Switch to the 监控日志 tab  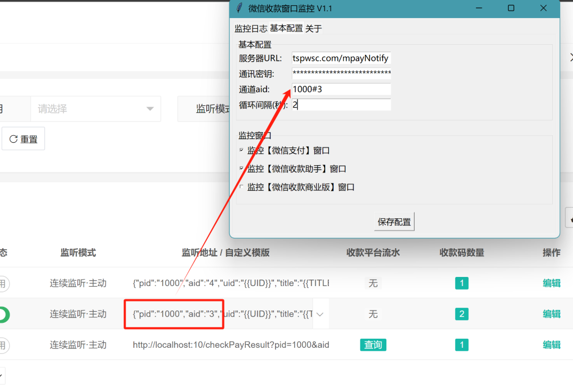click(x=251, y=28)
